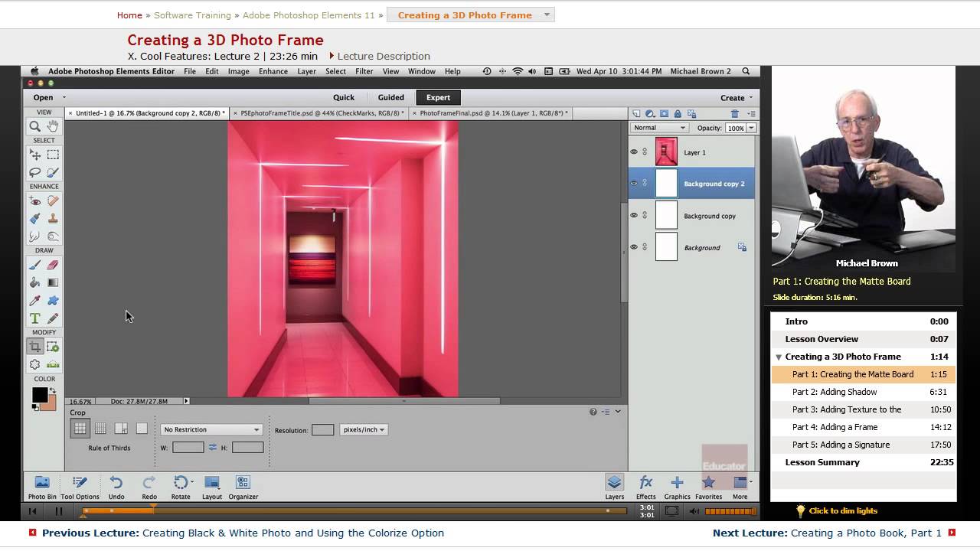Select the Red Eye Removal tool
Screen dimensions: 980x551
coord(35,201)
